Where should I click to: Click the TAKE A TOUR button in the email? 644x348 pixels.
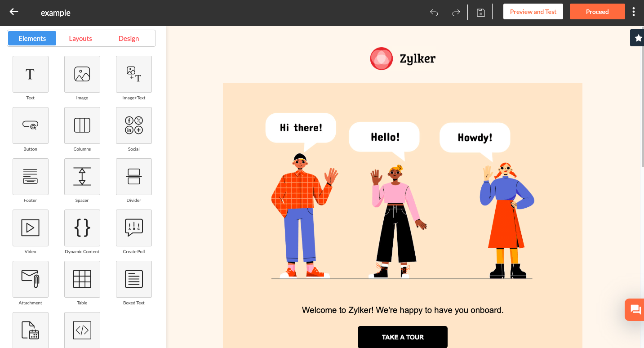403,337
